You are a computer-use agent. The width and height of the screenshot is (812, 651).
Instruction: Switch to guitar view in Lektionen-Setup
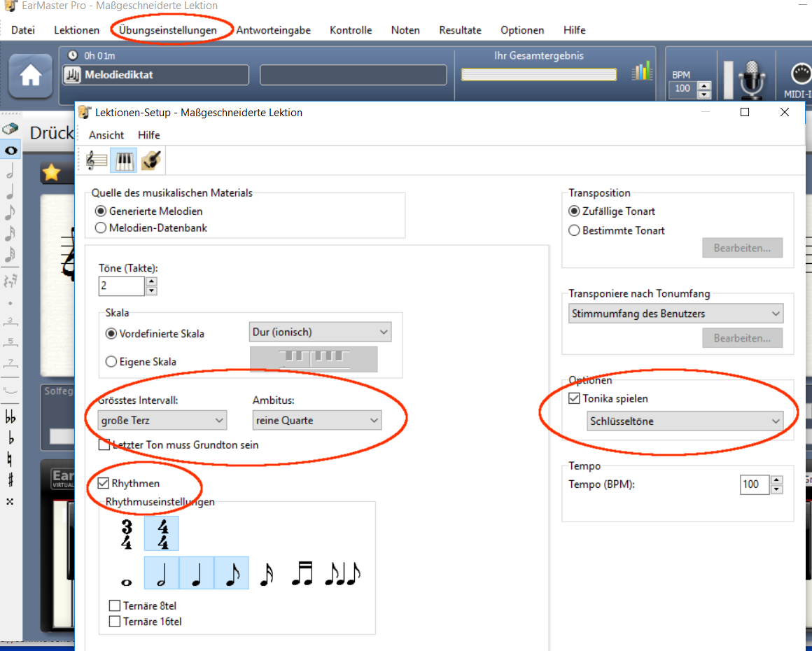click(x=151, y=160)
